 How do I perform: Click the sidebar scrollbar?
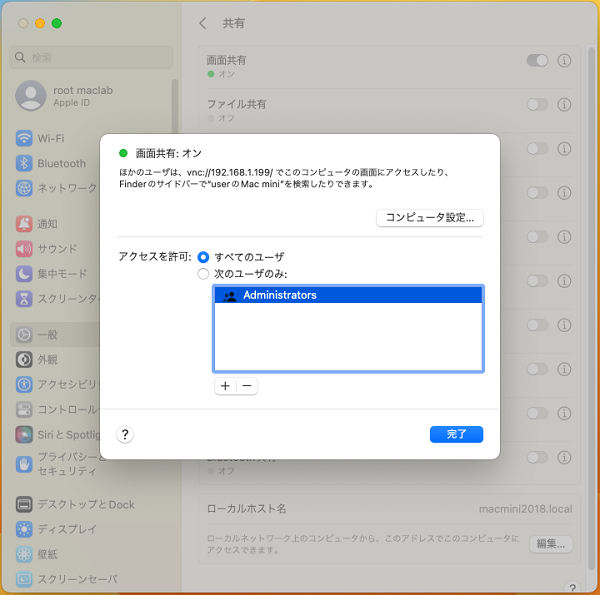[x=175, y=107]
